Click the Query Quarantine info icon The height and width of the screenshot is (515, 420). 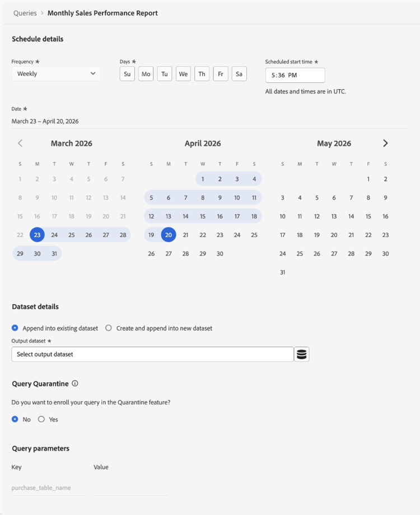pyautogui.click(x=75, y=383)
